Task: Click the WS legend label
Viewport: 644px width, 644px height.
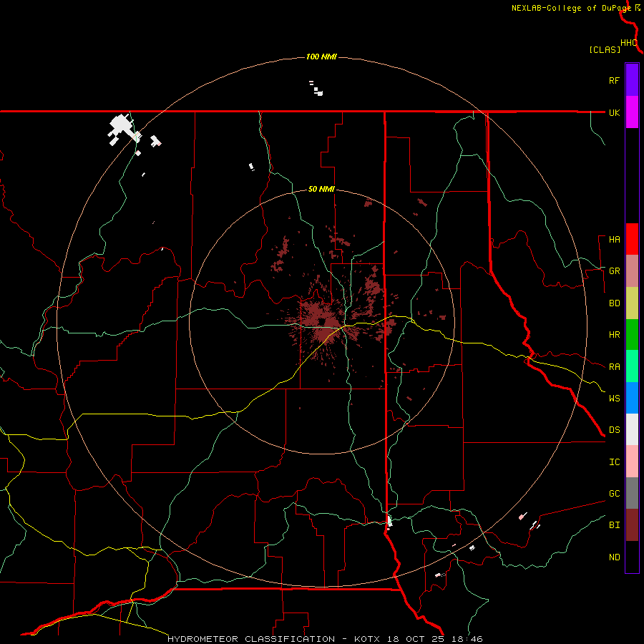Action: pos(614,398)
